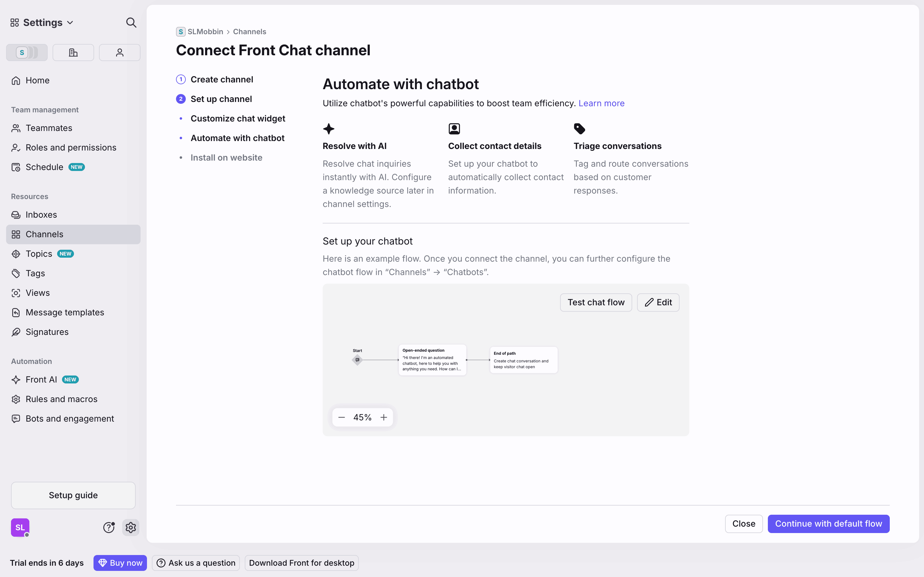The width and height of the screenshot is (924, 577).
Task: Follow the Learn more link
Action: pos(601,103)
